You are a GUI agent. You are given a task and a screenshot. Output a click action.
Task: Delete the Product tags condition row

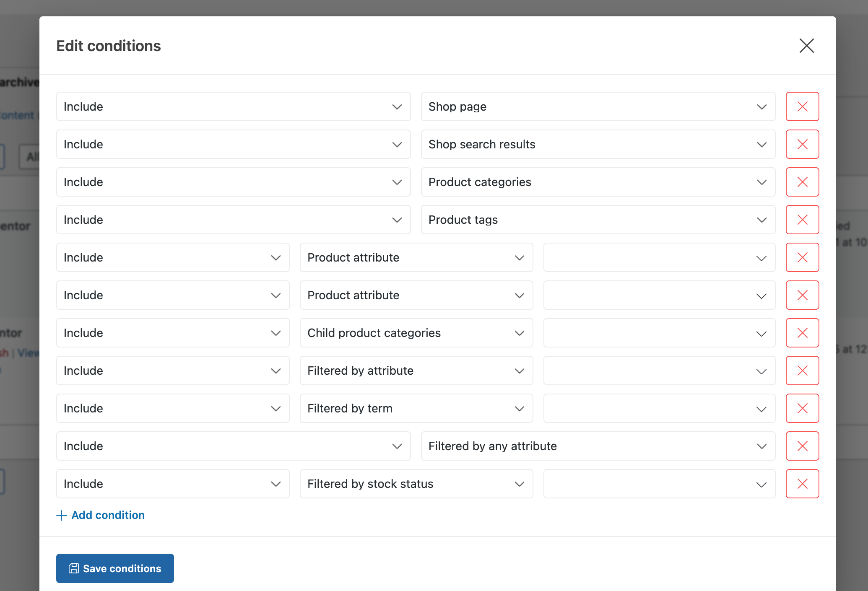(802, 220)
